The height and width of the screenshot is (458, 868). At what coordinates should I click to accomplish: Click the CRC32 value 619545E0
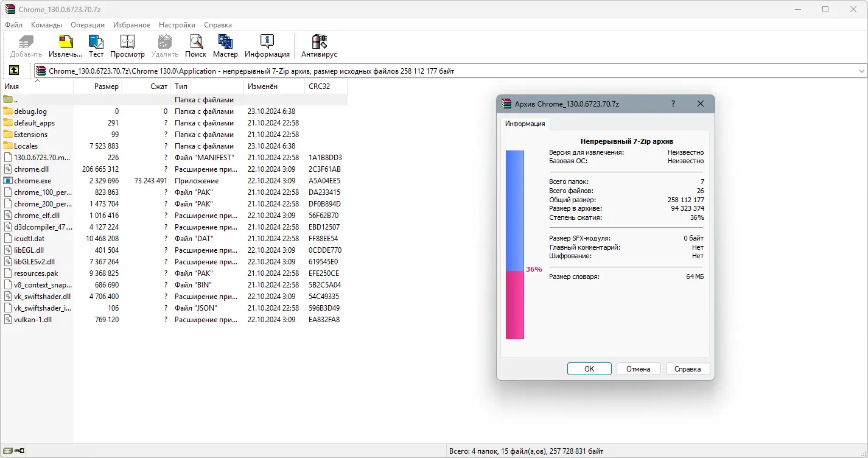click(x=323, y=261)
